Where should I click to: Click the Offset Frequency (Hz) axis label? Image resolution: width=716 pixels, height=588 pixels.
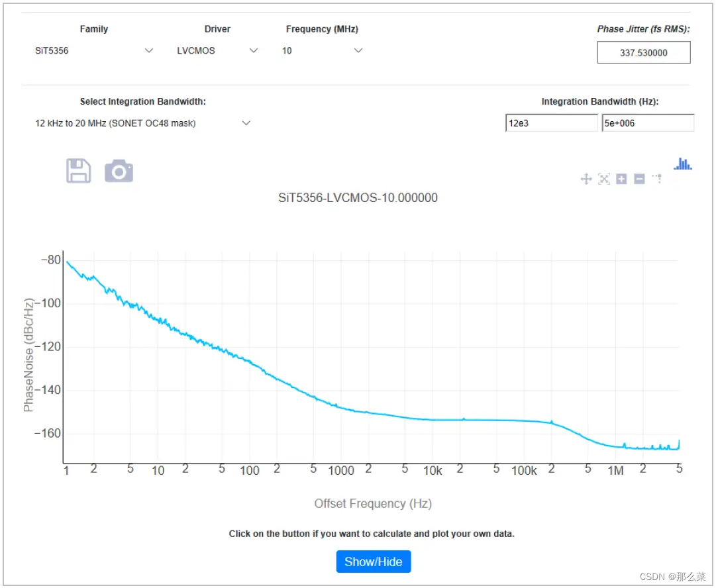click(373, 503)
